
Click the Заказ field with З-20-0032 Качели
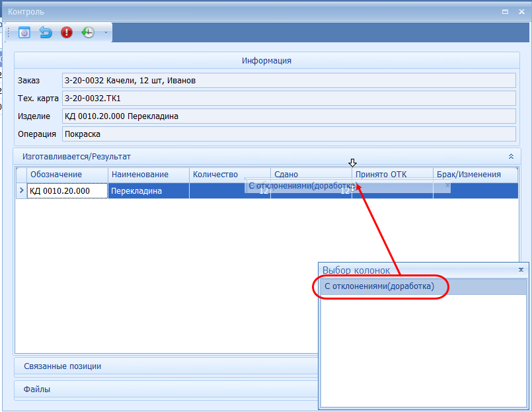coord(288,81)
